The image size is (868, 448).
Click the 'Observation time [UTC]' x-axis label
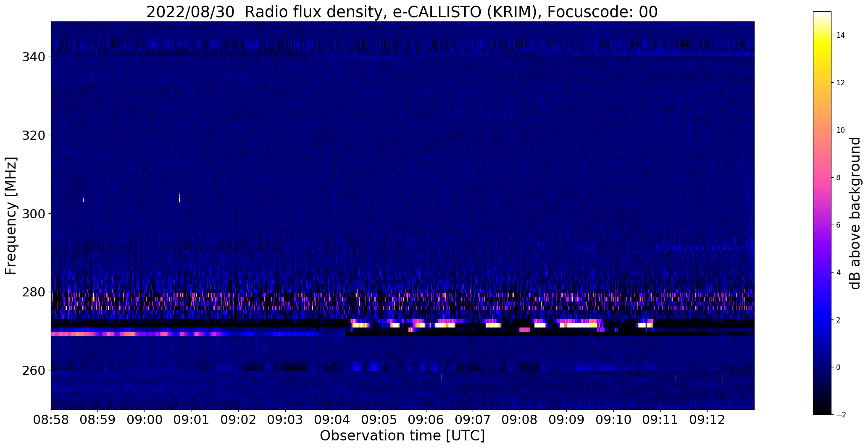point(402,436)
